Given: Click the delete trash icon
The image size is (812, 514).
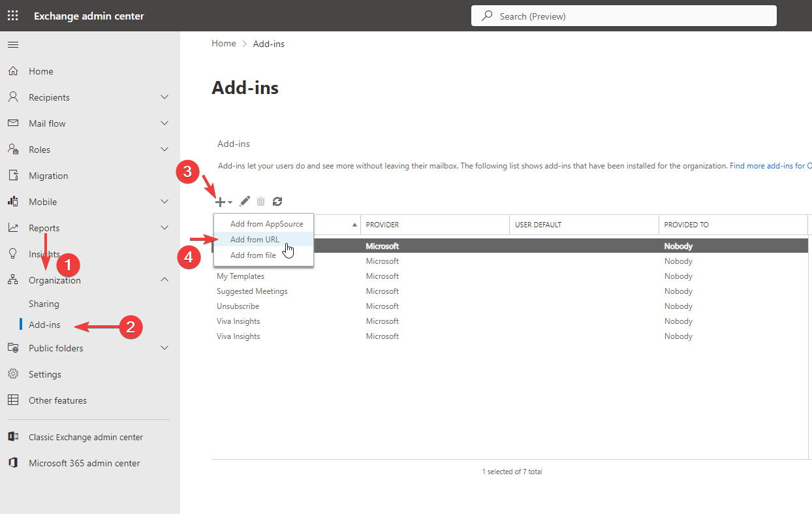Looking at the screenshot, I should pos(261,202).
